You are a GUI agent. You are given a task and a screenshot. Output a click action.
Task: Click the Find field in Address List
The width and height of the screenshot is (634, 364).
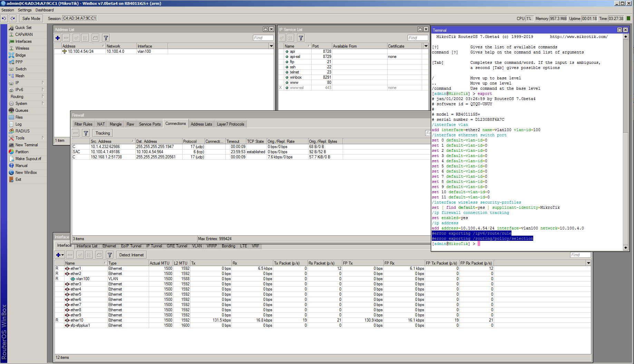[263, 38]
